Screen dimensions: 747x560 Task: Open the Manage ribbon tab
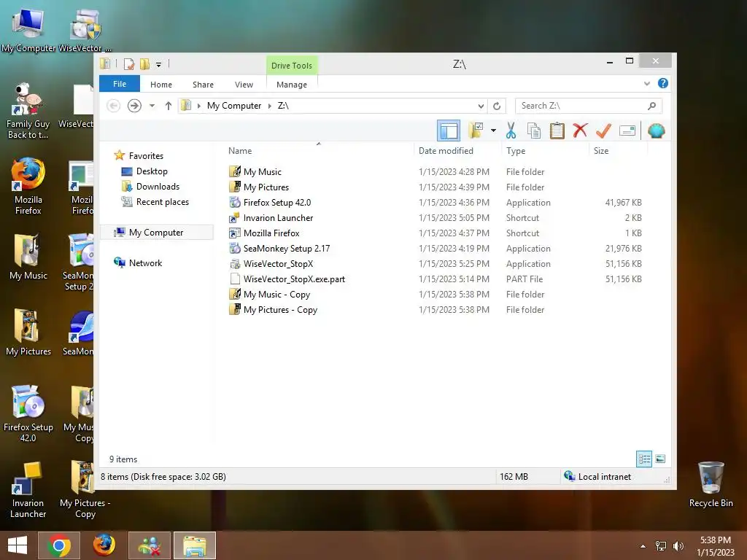292,85
